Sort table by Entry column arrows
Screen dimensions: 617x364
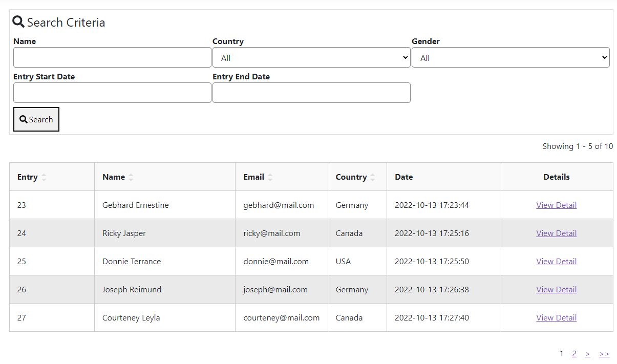pyautogui.click(x=44, y=177)
